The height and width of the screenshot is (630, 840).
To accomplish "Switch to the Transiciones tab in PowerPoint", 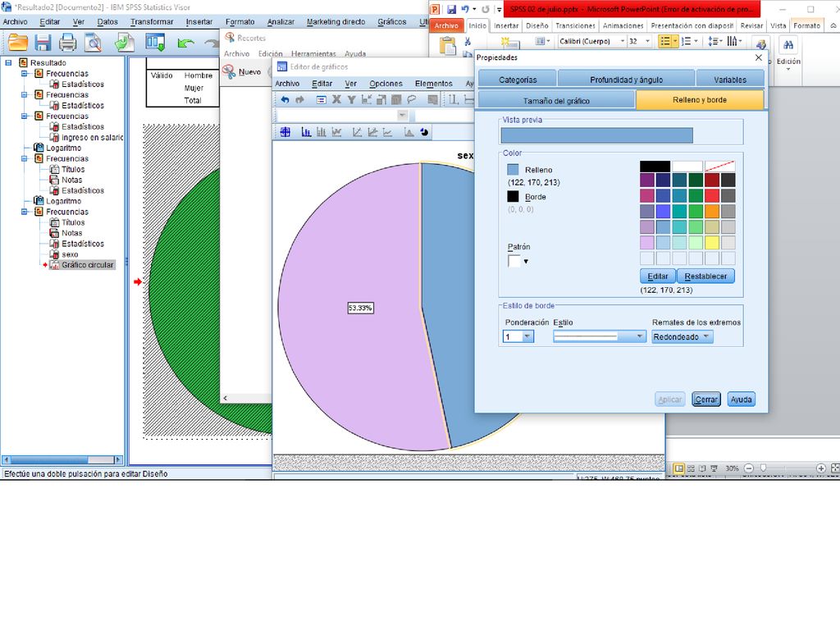I will (x=575, y=25).
